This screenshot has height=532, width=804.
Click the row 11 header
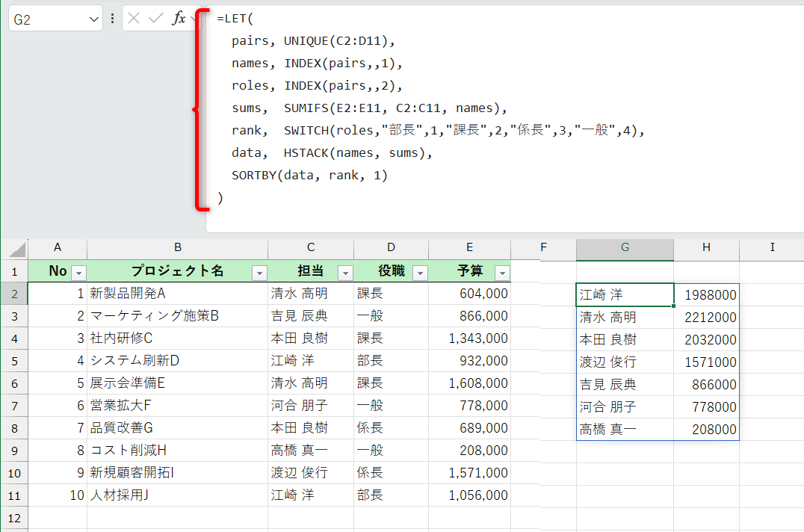tap(16, 495)
